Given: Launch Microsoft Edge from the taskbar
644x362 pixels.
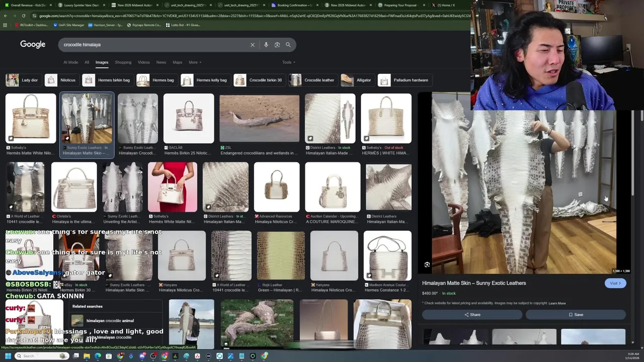Looking at the screenshot, I should pyautogui.click(x=98, y=356).
